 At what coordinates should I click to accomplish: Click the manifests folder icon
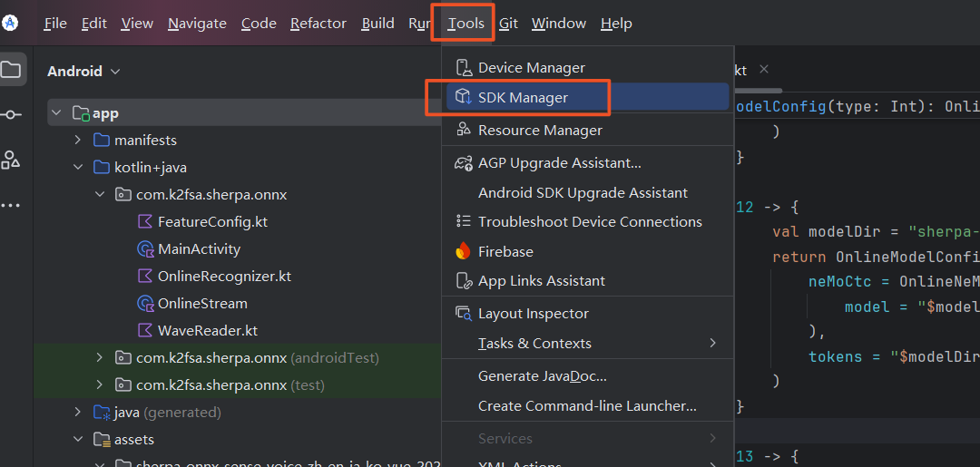click(x=102, y=140)
